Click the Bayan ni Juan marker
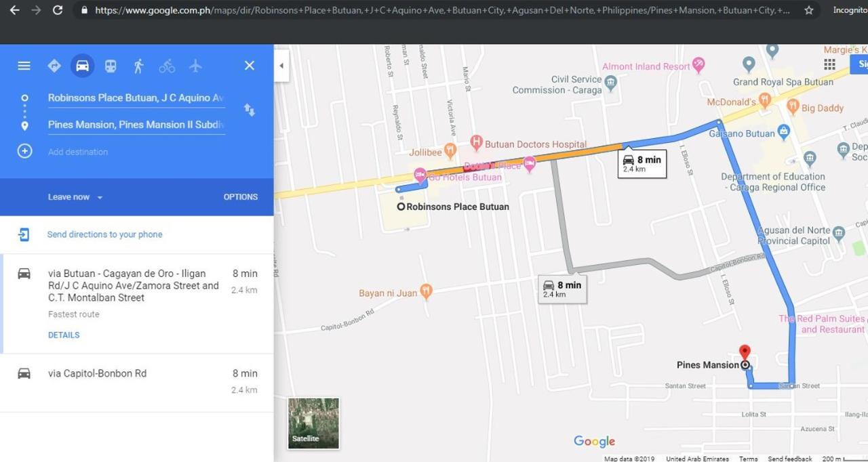868x462 pixels. click(426, 292)
